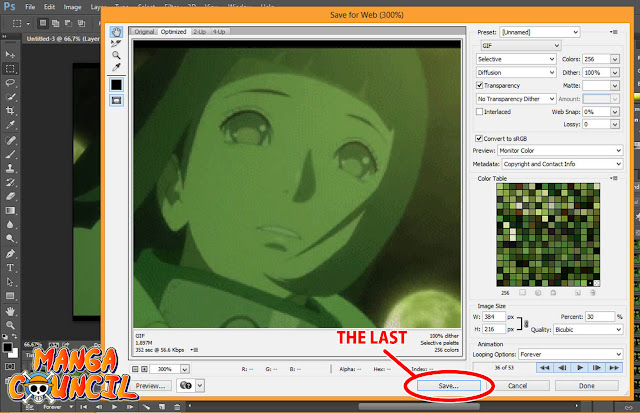
Task: Click the Done button
Action: point(587,386)
